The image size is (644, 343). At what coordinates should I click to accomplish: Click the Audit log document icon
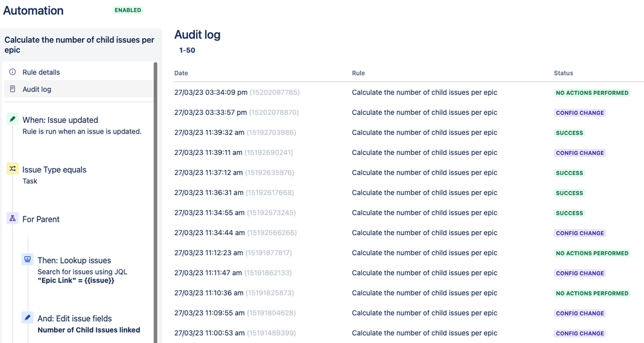pyautogui.click(x=13, y=89)
